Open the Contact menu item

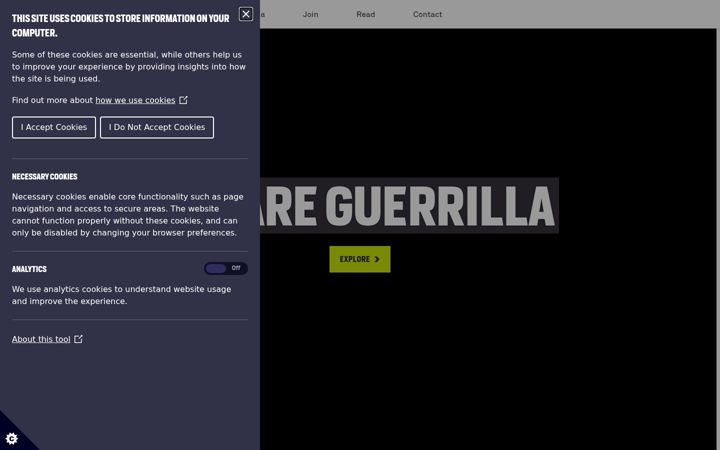[428, 14]
